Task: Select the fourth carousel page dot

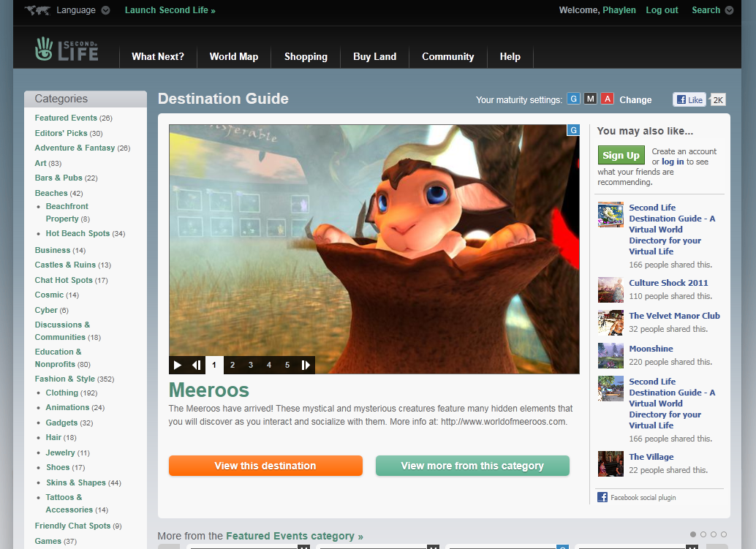Action: click(724, 534)
